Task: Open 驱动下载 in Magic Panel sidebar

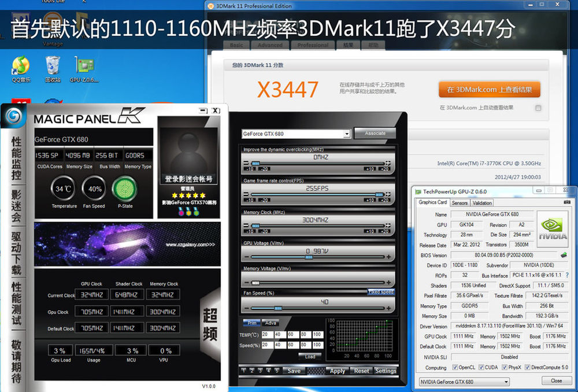Action: click(16, 253)
